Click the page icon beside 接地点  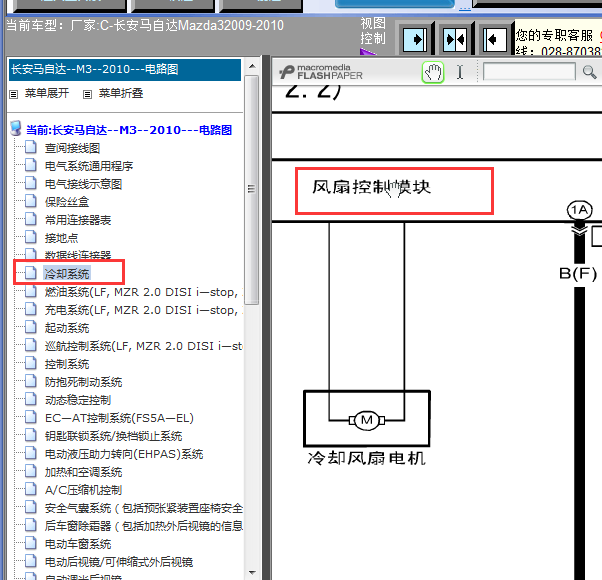click(x=31, y=238)
